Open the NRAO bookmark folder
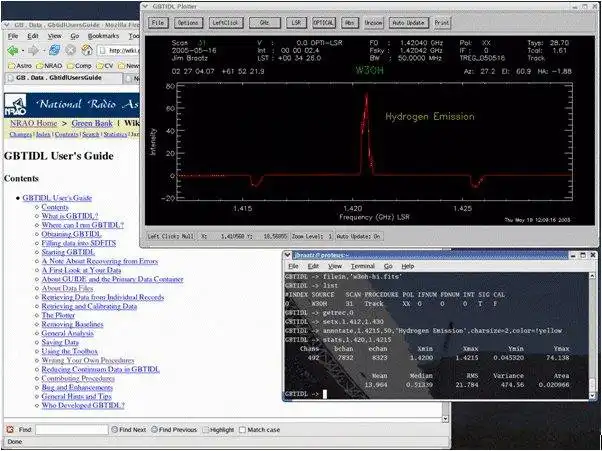Viewport: 602px width, 451px height. [49, 66]
